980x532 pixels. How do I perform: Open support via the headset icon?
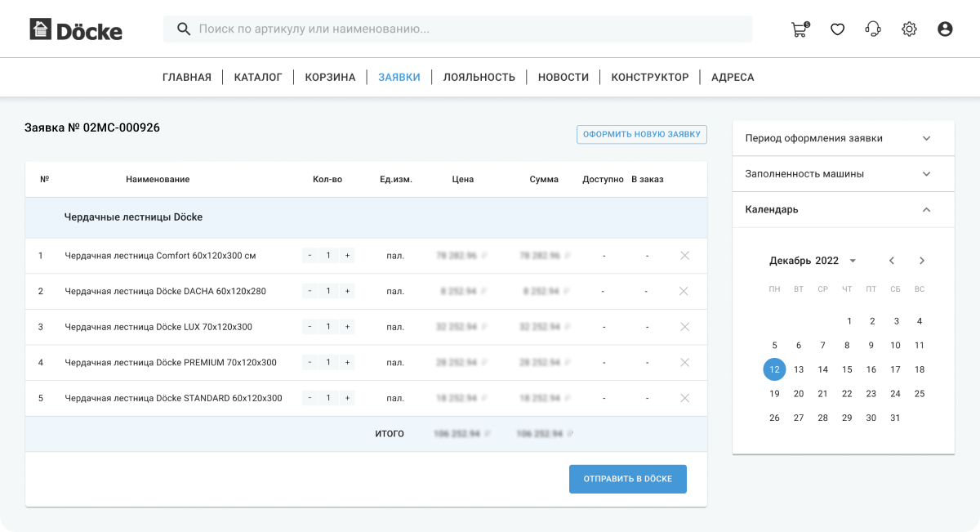pos(873,29)
